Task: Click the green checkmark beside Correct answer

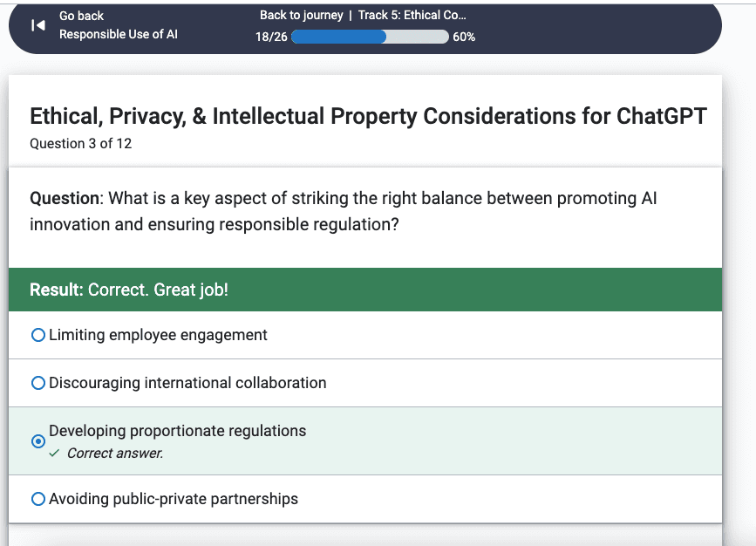Action: pos(54,453)
